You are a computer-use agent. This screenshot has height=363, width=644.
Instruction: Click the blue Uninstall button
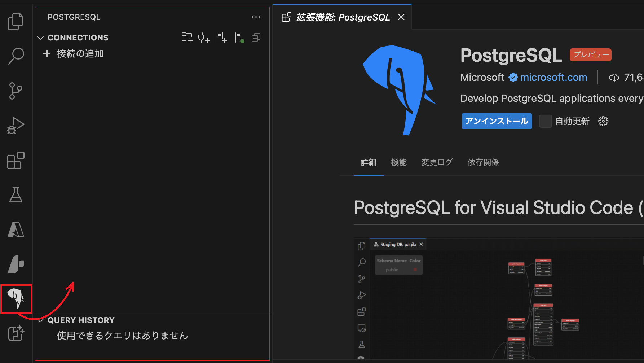pos(497,121)
